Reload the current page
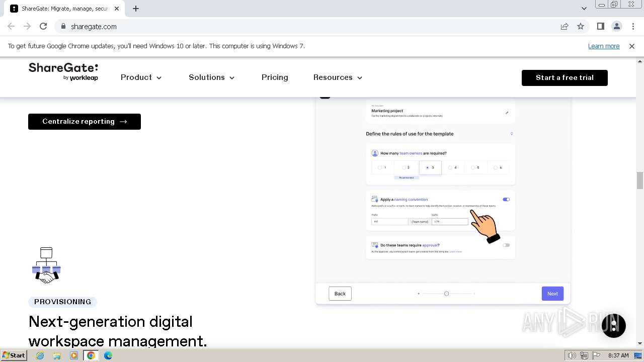The width and height of the screenshot is (644, 362). pos(43,27)
